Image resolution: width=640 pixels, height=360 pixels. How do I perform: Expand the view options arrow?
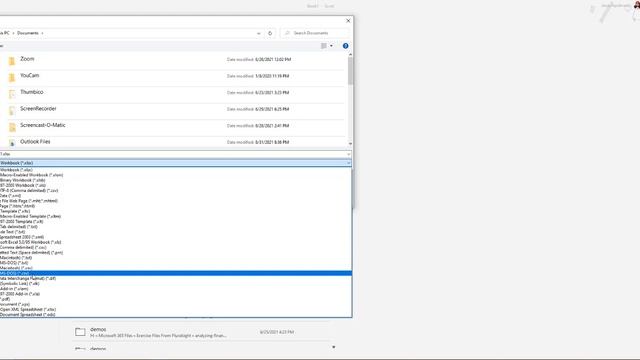coord(331,46)
